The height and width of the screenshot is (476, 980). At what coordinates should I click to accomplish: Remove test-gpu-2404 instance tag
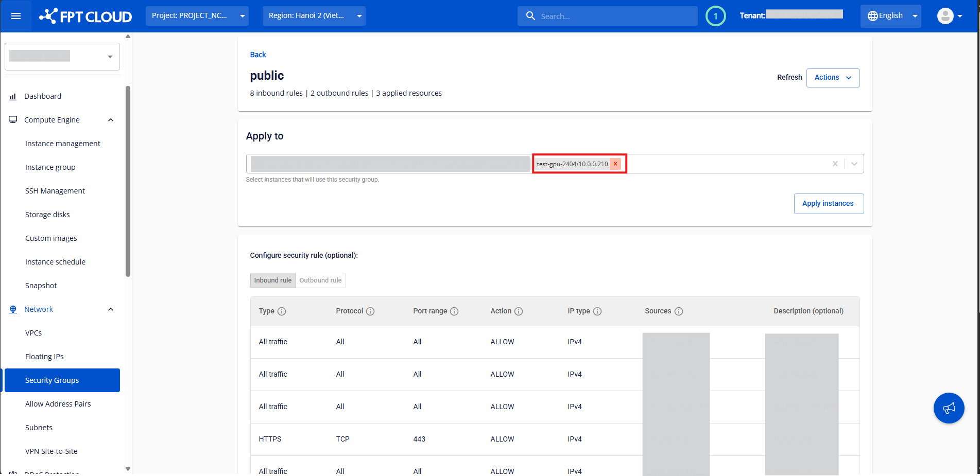point(615,164)
